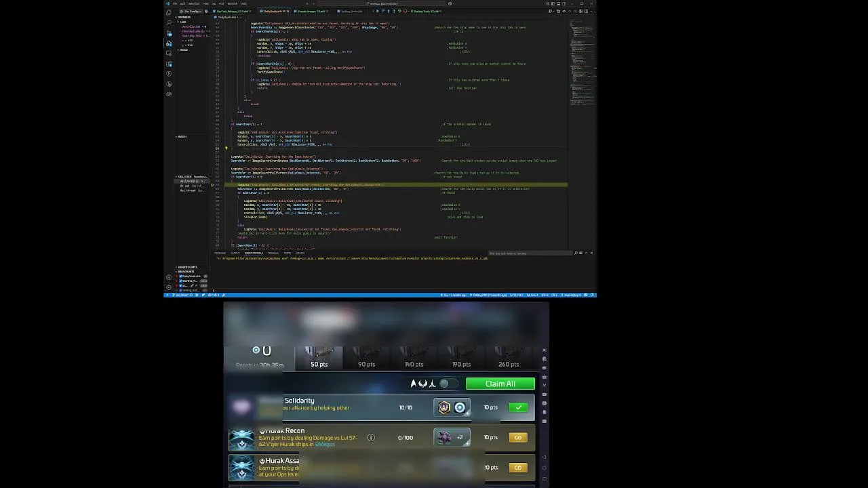Click the git branch indicator in status bar
The height and width of the screenshot is (488, 868).
pos(180,295)
